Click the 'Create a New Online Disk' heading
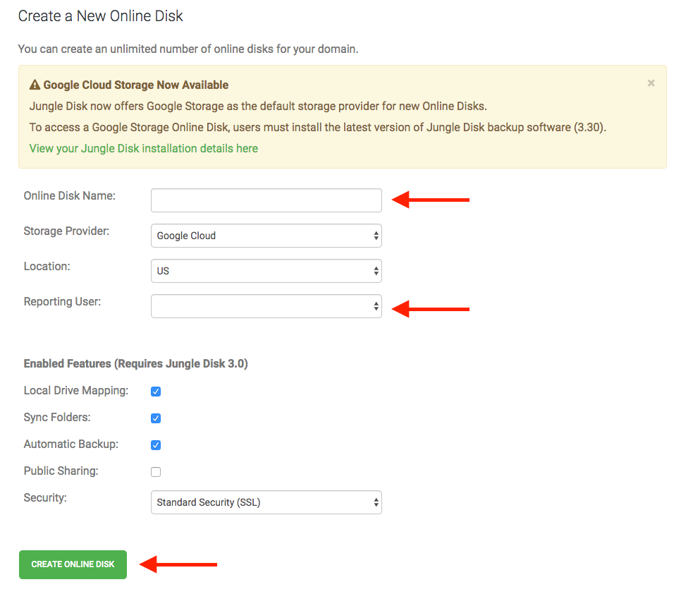Image resolution: width=700 pixels, height=606 pixels. (x=100, y=16)
